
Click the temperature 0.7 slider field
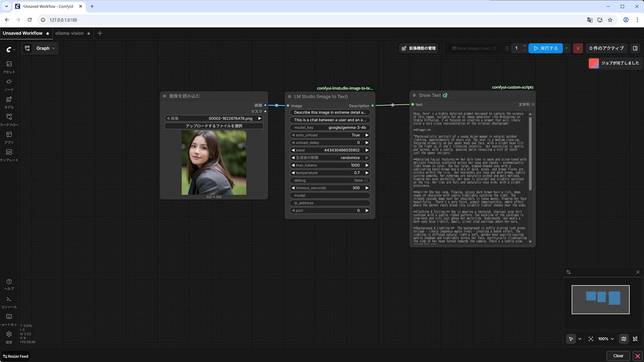pos(330,173)
